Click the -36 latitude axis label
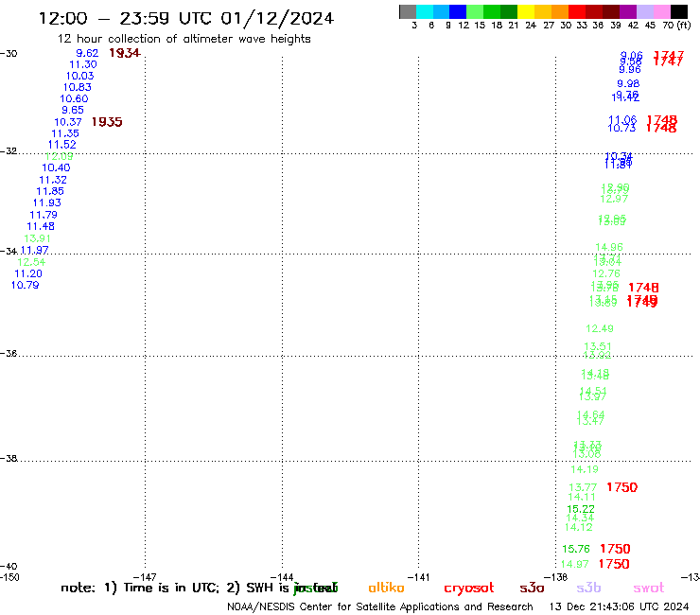The image size is (700, 615). click(x=9, y=353)
